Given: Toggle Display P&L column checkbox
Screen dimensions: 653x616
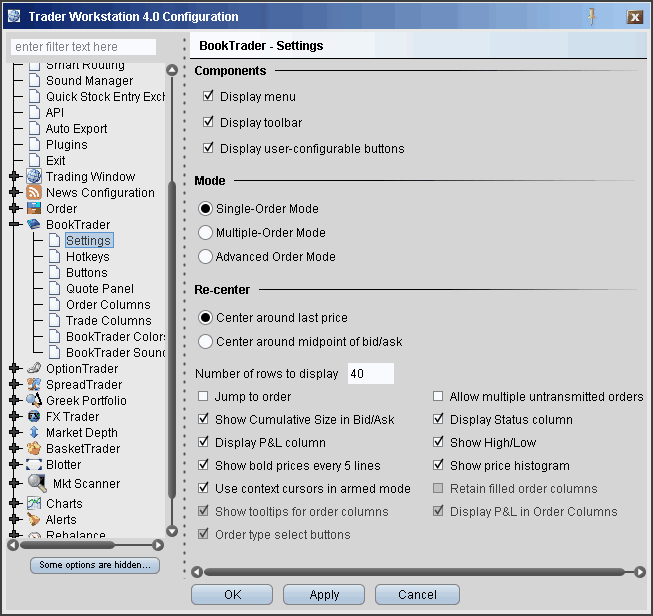Looking at the screenshot, I should tap(203, 442).
